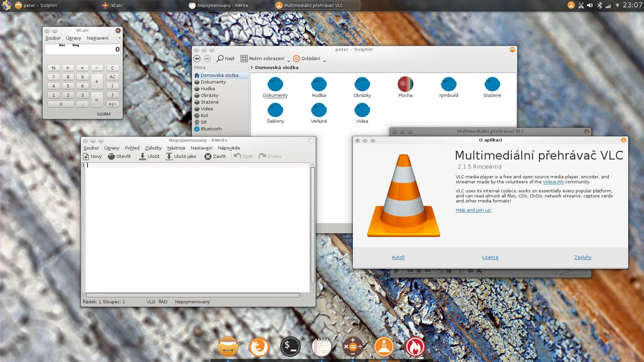Open Soubor menu in KCalc

coord(53,38)
